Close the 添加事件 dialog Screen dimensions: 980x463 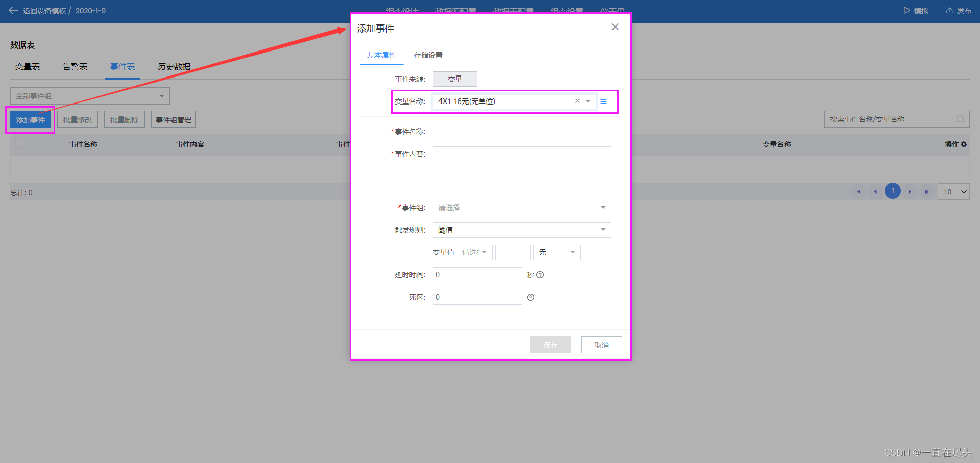click(615, 27)
